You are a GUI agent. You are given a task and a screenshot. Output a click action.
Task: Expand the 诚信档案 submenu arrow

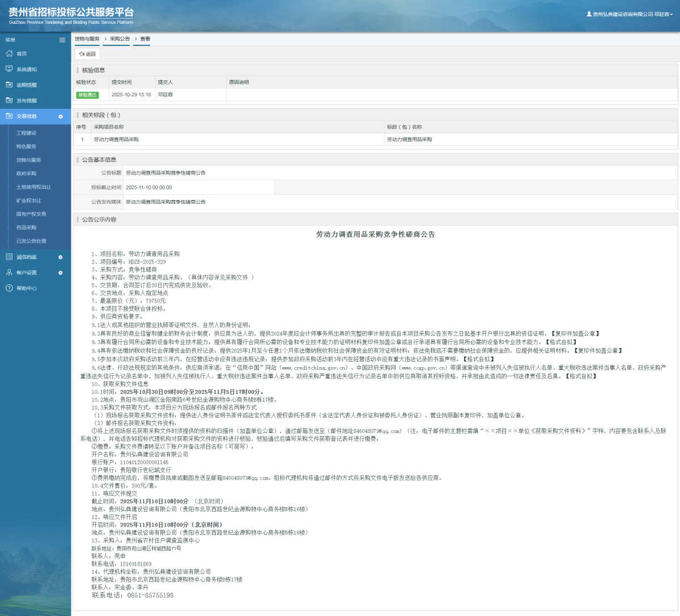point(61,257)
